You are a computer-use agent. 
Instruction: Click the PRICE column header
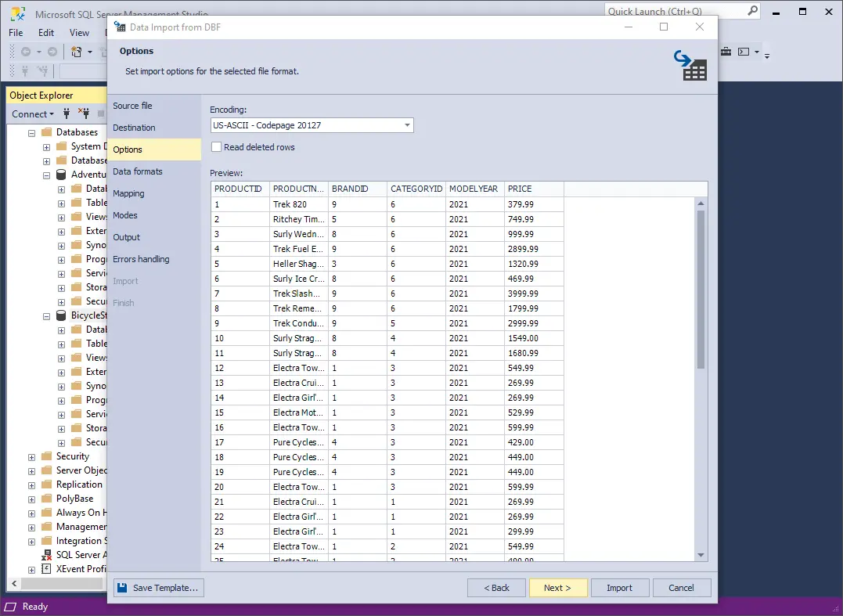coord(533,189)
